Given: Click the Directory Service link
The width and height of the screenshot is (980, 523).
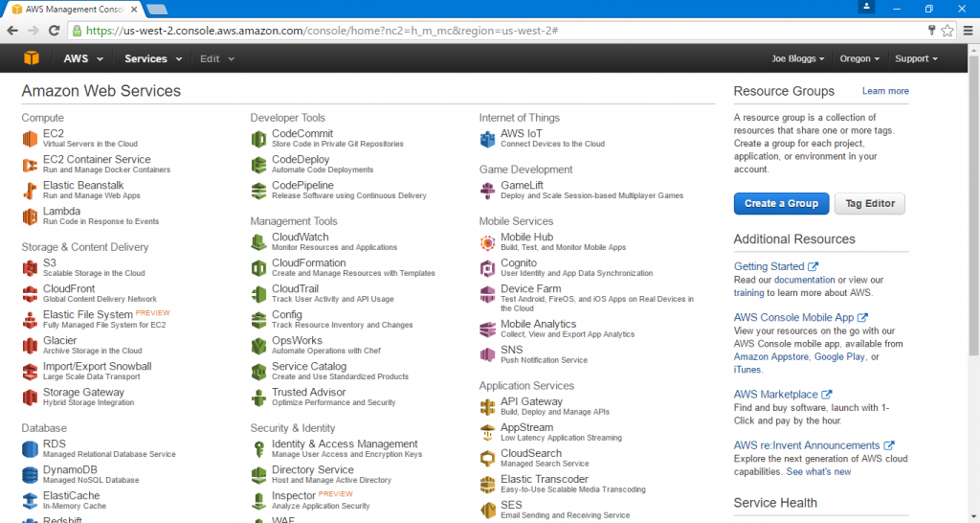Looking at the screenshot, I should click(x=313, y=469).
